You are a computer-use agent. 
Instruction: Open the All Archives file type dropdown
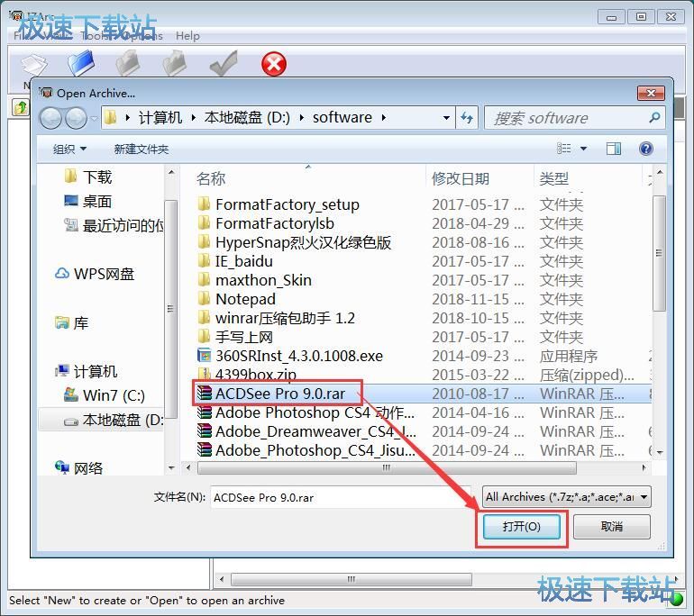click(x=566, y=496)
